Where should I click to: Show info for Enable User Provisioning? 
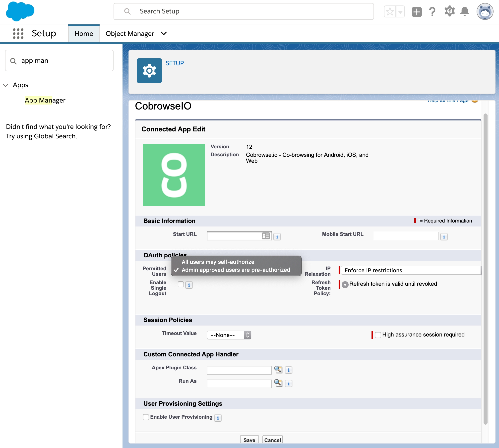click(218, 418)
